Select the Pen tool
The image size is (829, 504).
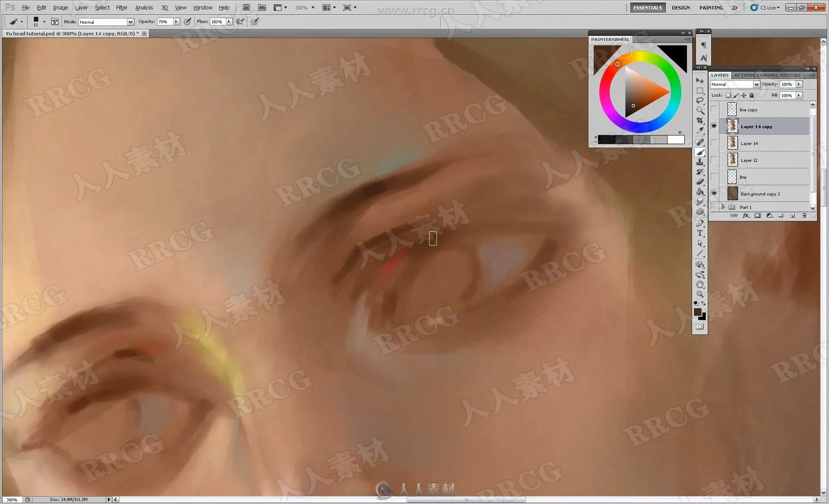point(700,223)
